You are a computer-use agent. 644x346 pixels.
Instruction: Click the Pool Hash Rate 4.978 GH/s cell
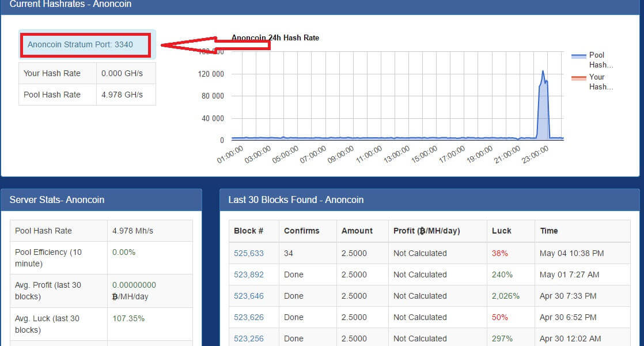point(122,95)
